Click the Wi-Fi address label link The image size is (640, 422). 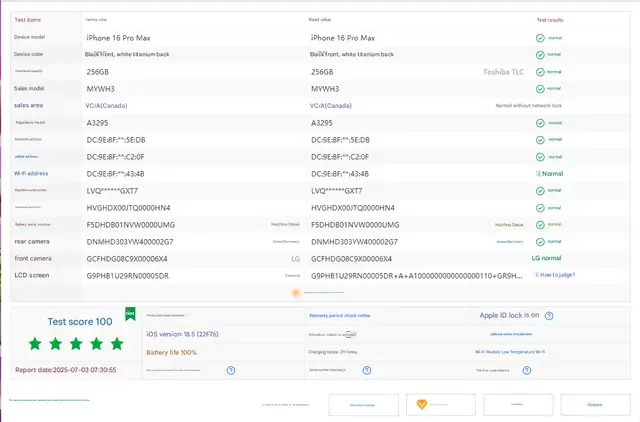(31, 173)
